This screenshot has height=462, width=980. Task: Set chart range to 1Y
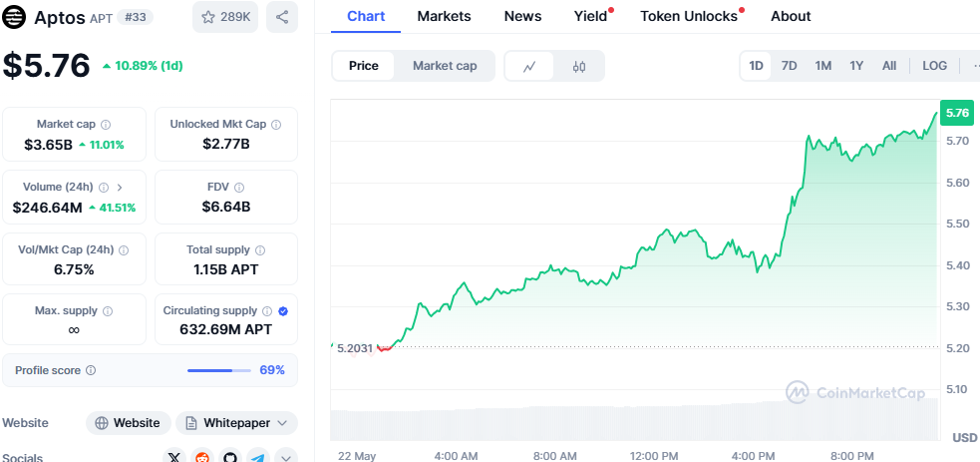[x=856, y=66]
